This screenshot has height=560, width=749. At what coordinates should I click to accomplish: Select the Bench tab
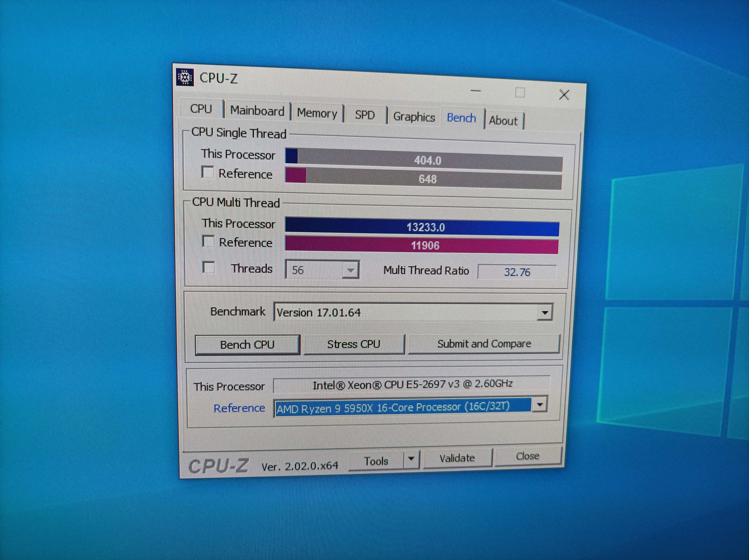coord(461,118)
